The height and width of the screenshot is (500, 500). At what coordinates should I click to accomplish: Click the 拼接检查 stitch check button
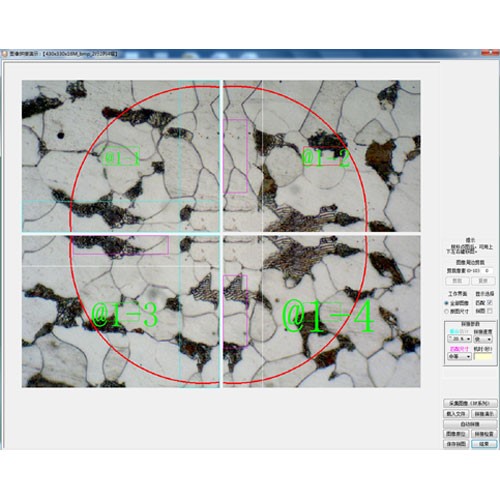click(484, 434)
